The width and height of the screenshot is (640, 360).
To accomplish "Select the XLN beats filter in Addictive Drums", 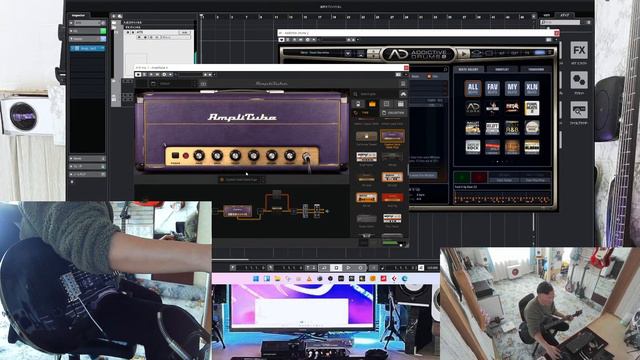I will click(x=531, y=88).
